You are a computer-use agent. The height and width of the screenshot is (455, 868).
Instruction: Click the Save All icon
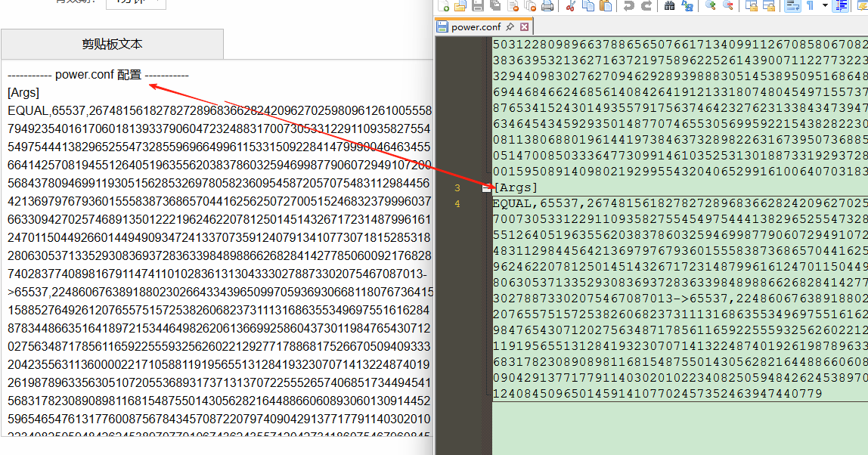click(x=495, y=5)
